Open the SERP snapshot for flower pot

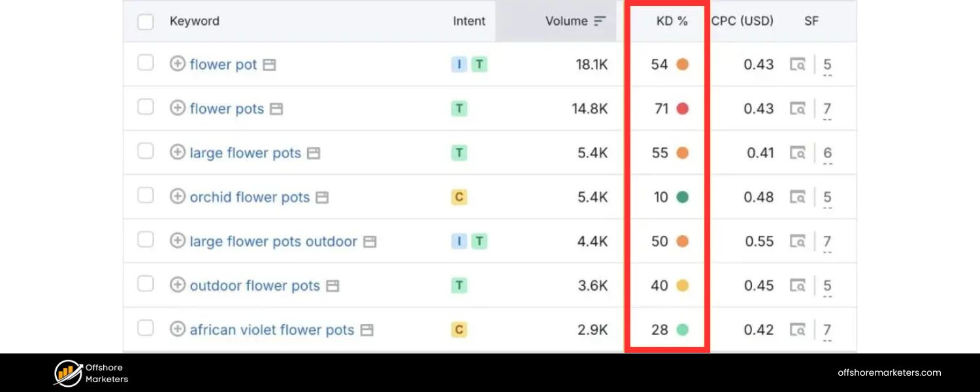coord(798,64)
